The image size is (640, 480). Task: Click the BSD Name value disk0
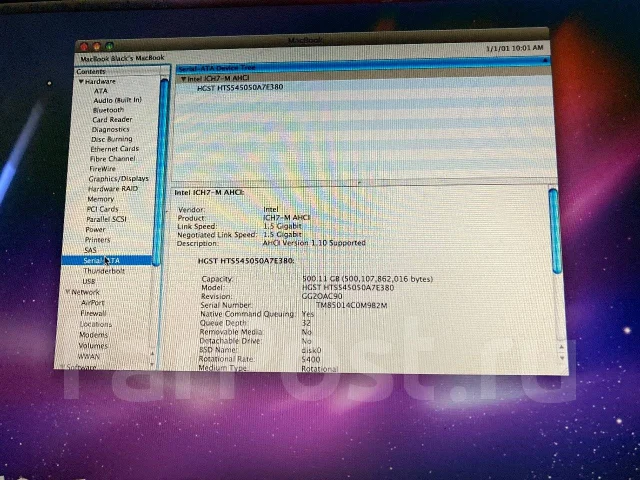[311, 351]
